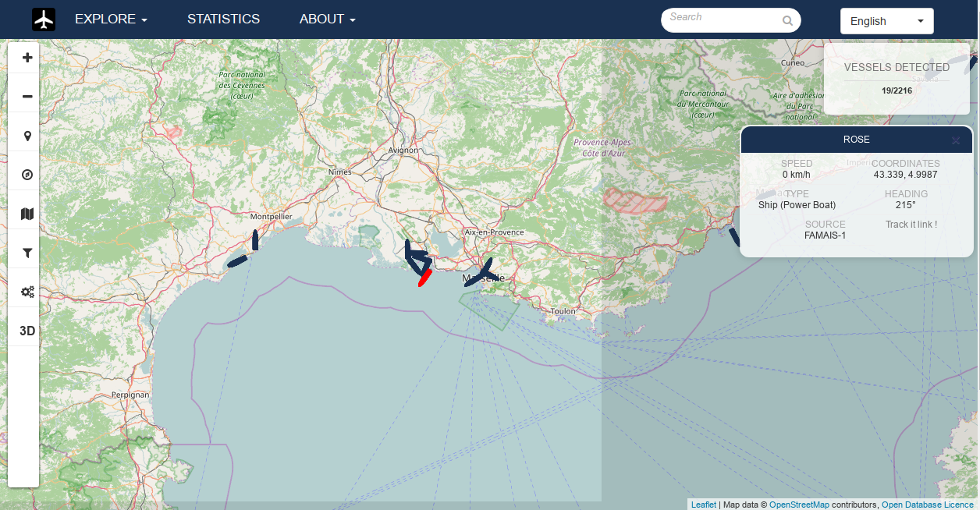Screen dimensions: 980x510
Task: Open the vessel filter tool
Action: (x=26, y=252)
